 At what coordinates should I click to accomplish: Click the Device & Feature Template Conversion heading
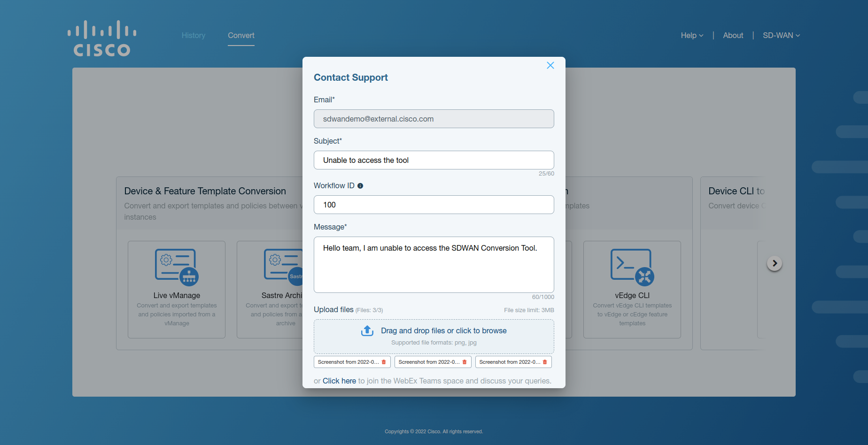pyautogui.click(x=205, y=191)
